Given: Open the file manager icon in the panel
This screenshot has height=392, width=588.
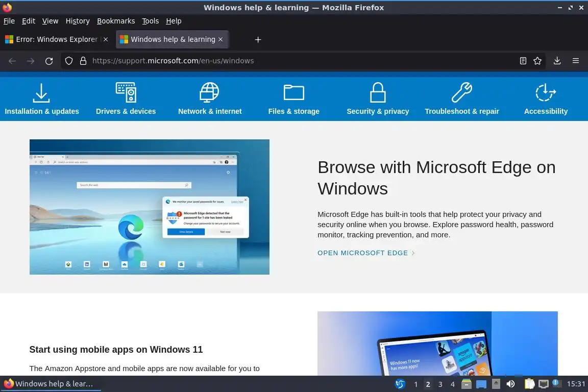Looking at the screenshot, I should click(x=467, y=384).
